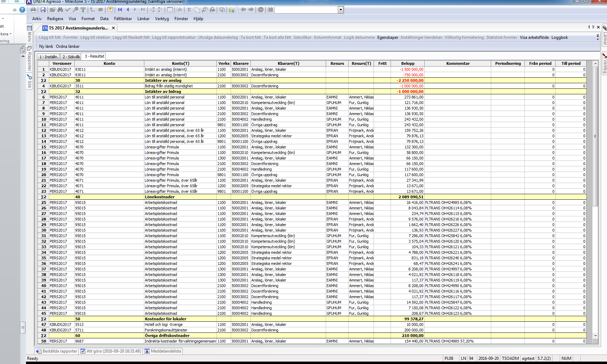This screenshot has height=364, width=607.
Task: Click inside the toolbar combo input field
Action: point(306,10)
